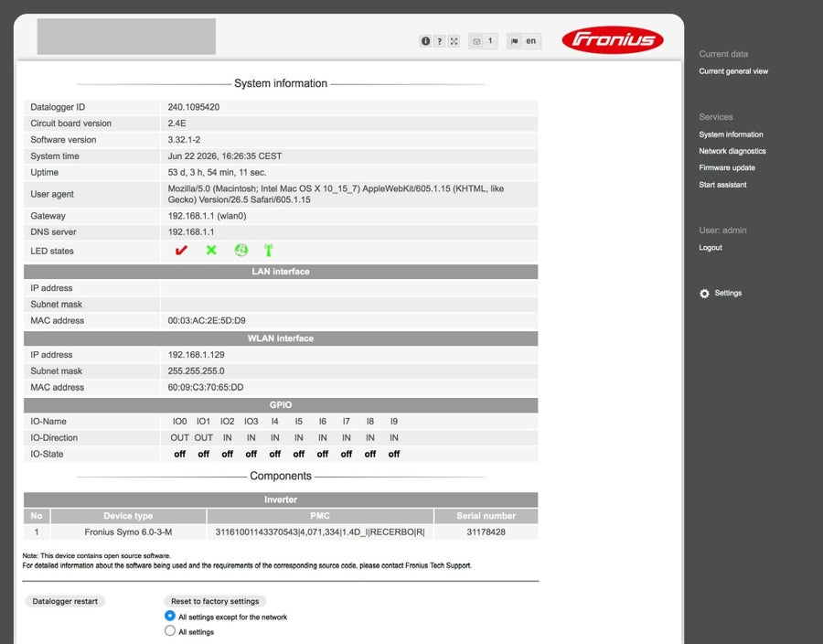
Task: Click the language flag icon
Action: coord(514,41)
